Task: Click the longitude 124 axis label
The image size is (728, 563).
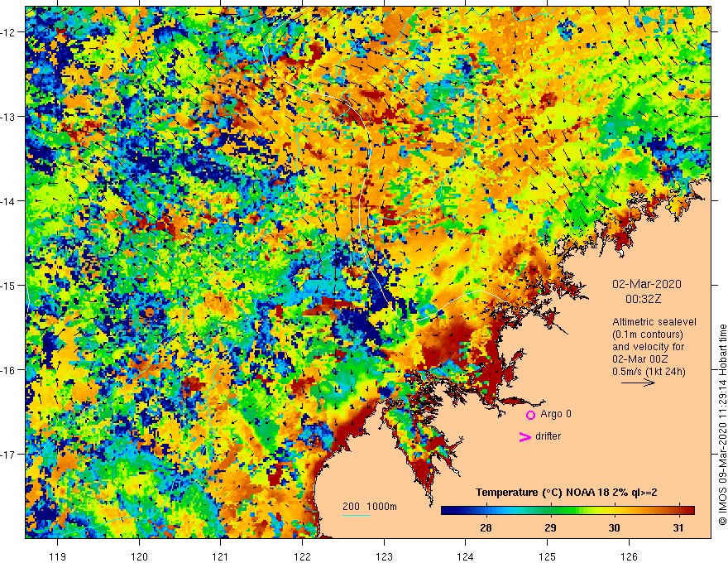Action: click(x=465, y=556)
